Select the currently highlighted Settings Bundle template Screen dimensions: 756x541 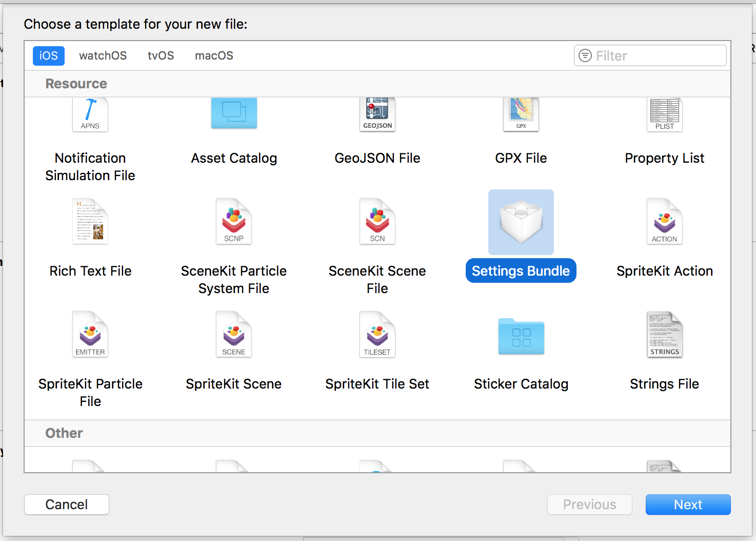pos(521,222)
